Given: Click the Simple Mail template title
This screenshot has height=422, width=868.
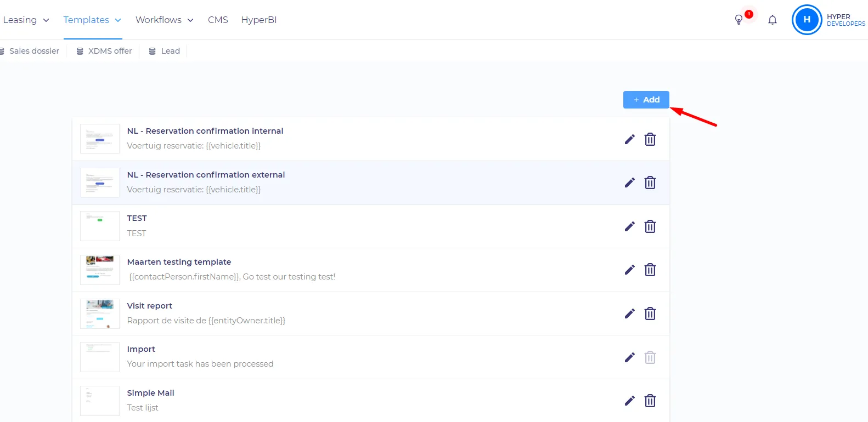Looking at the screenshot, I should (150, 393).
